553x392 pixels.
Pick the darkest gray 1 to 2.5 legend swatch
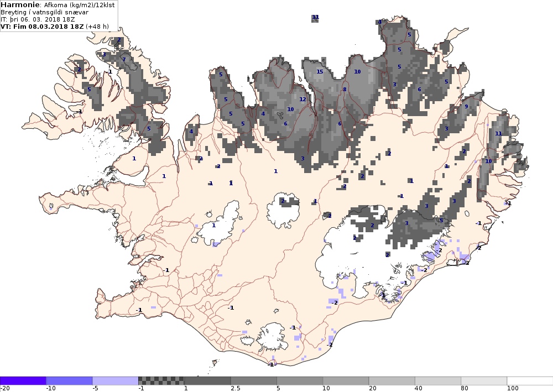click(x=207, y=381)
